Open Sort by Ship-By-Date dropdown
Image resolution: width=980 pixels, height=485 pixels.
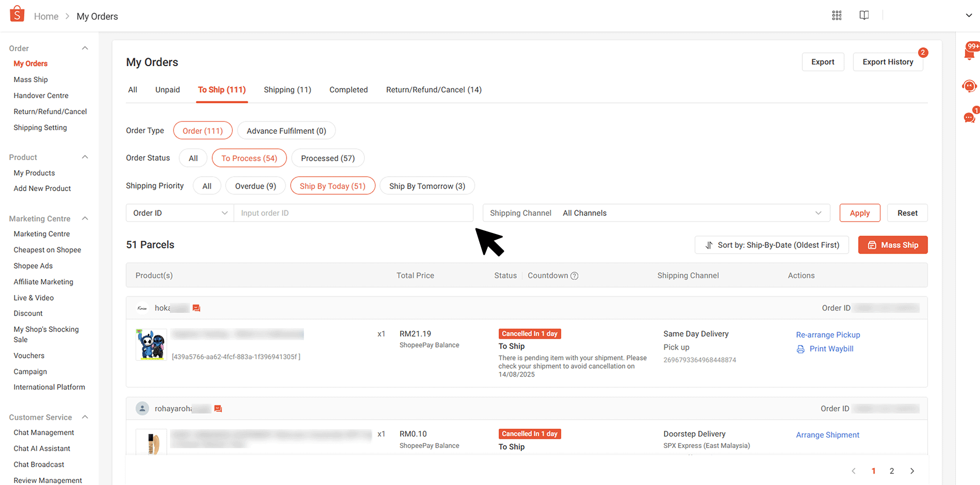click(772, 245)
